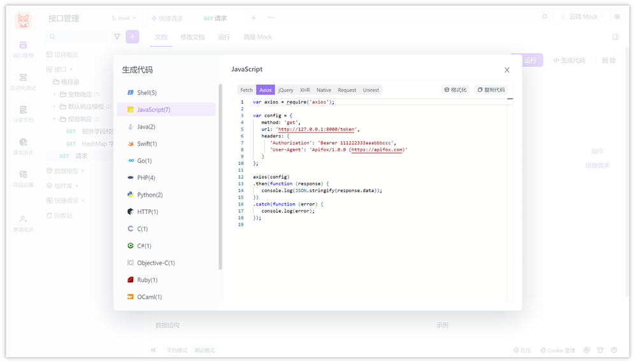Image resolution: width=637 pixels, height=364 pixels.
Task: Click the 复制代码 copy code button
Action: [x=491, y=90]
